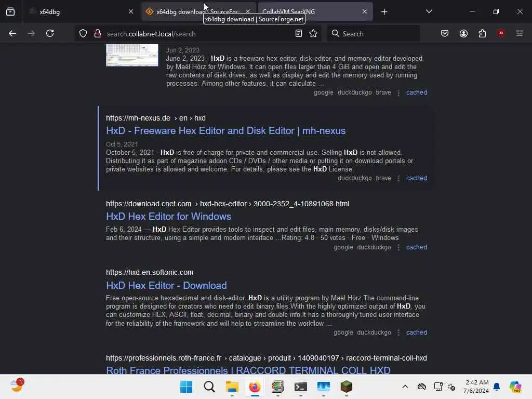The width and height of the screenshot is (532, 399).
Task: Show site security lock info
Action: coord(97,34)
